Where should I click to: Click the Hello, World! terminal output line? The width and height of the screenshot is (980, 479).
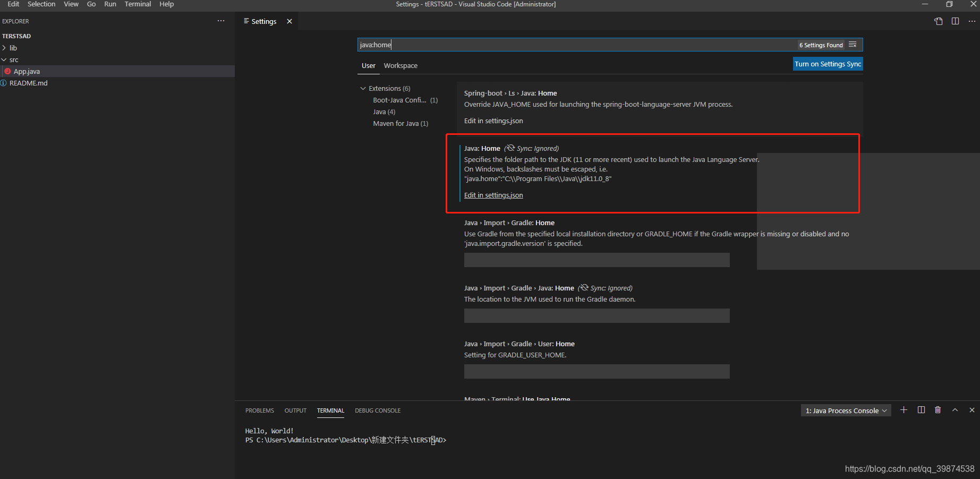(x=269, y=431)
